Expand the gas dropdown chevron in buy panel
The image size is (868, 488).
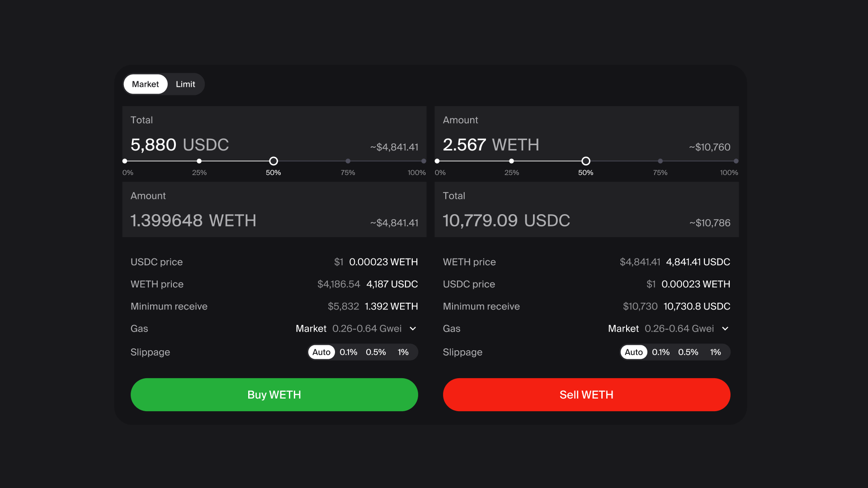tap(413, 328)
